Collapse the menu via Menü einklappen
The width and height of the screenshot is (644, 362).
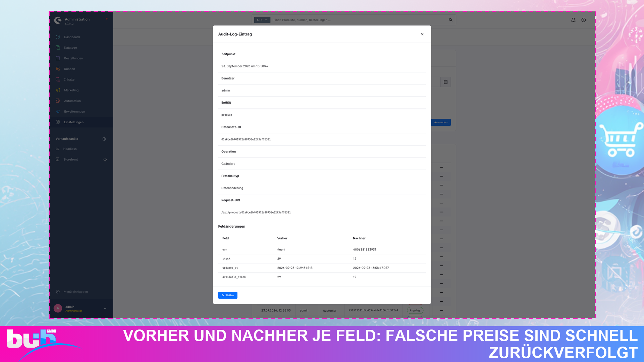pos(76,292)
